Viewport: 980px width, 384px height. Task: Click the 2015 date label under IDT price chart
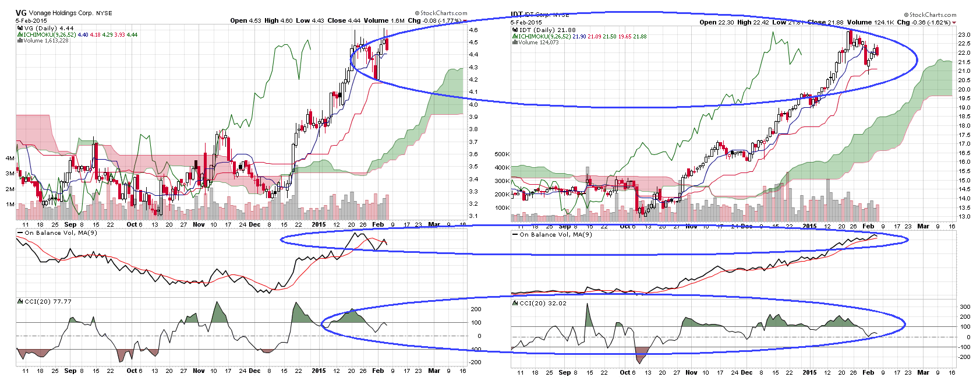[809, 226]
